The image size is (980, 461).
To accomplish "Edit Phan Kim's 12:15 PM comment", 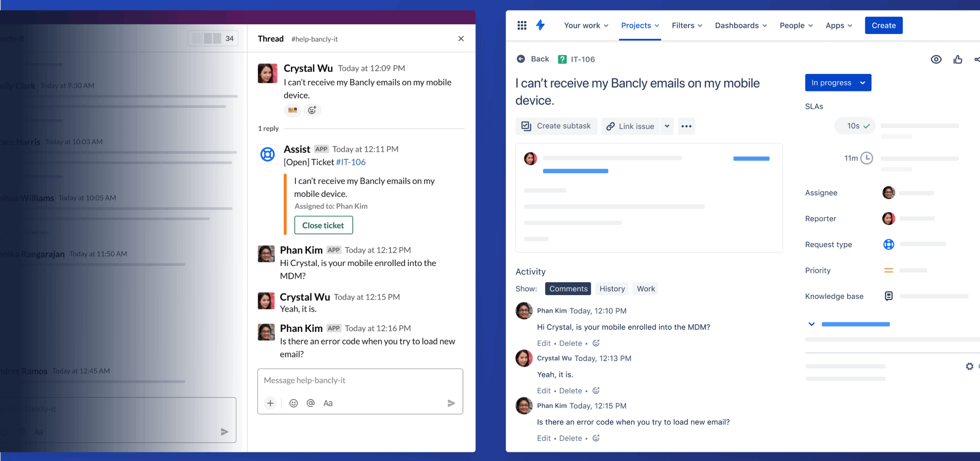I will pyautogui.click(x=544, y=438).
